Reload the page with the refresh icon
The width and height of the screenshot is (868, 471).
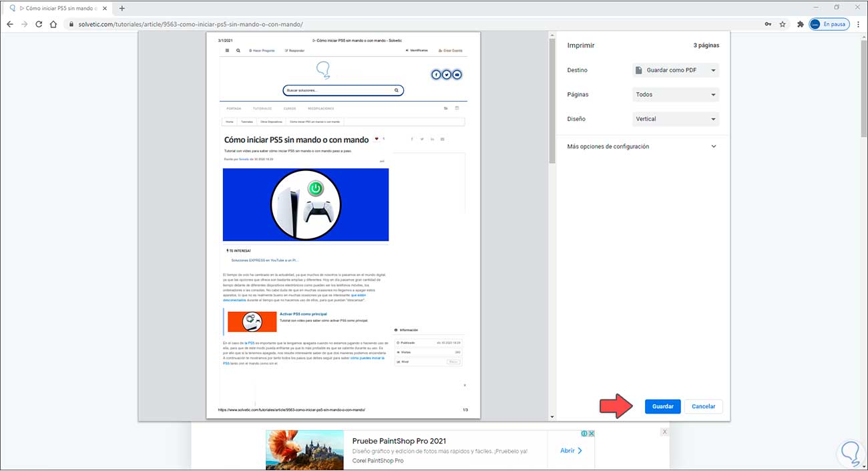39,24
